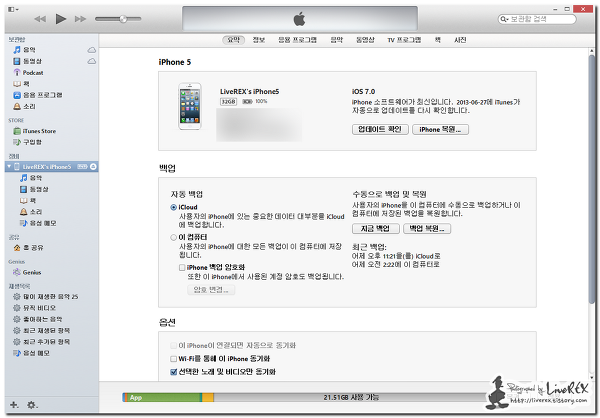This screenshot has height=418, width=600.
Task: Switch to the 정보 tab
Action: coord(259,40)
